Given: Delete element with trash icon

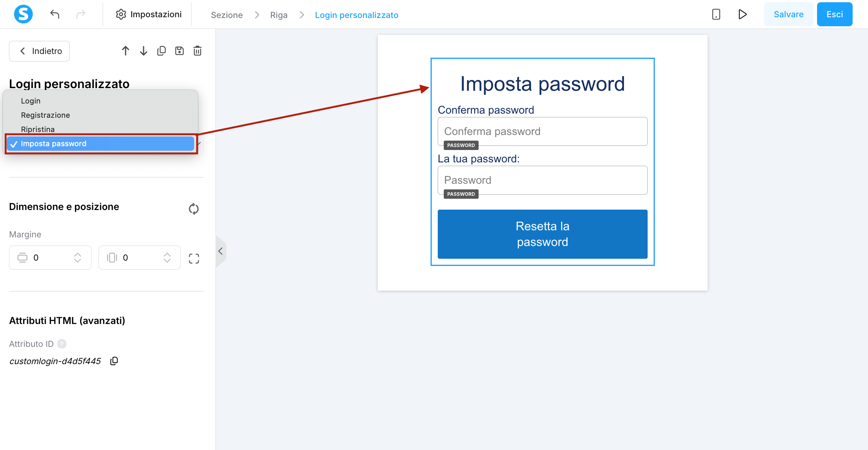Looking at the screenshot, I should pyautogui.click(x=198, y=51).
